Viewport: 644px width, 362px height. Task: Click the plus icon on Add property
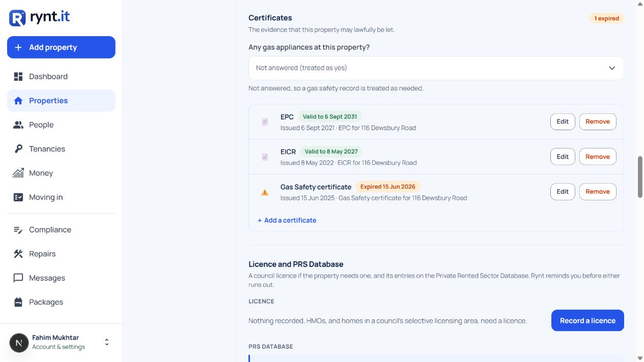click(18, 47)
